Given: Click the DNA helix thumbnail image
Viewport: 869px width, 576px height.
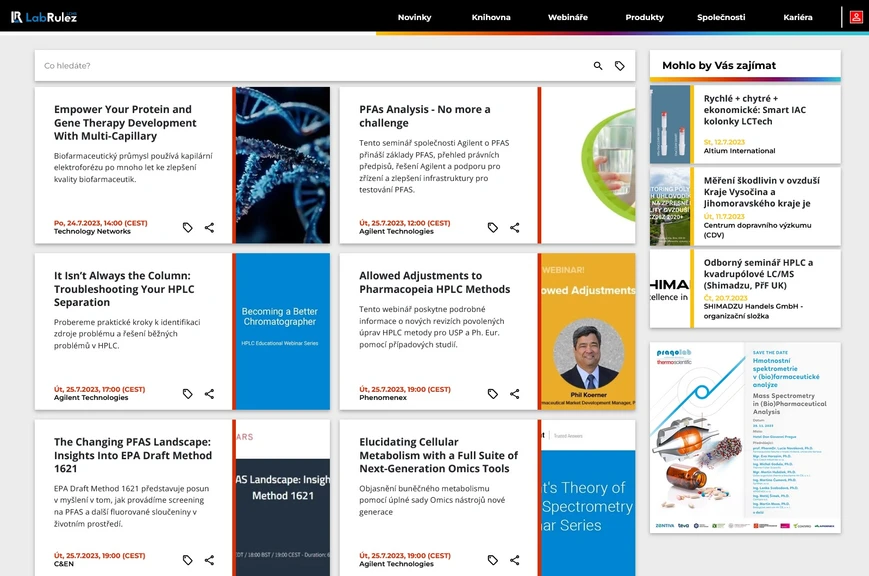Looking at the screenshot, I should pos(283,165).
